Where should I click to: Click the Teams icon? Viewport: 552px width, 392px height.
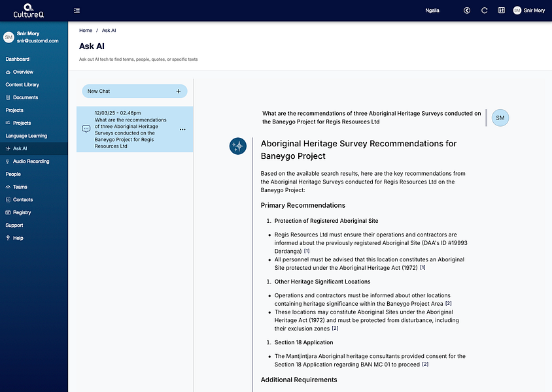pyautogui.click(x=8, y=187)
